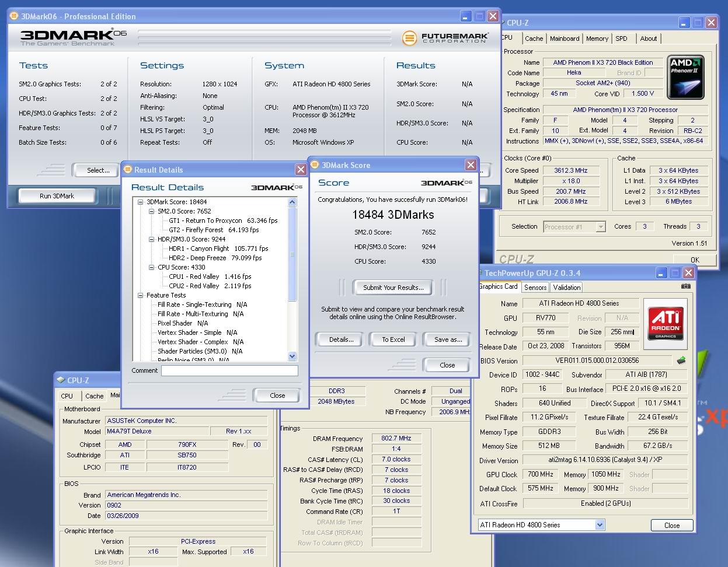This screenshot has height=567, width=728.
Task: Click the Close button in GPU-Z
Action: pyautogui.click(x=672, y=525)
